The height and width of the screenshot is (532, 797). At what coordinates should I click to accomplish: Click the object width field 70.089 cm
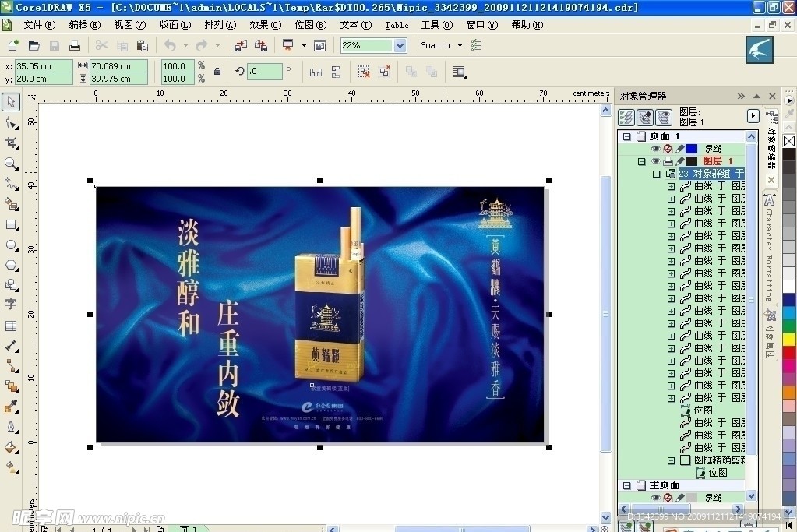point(119,66)
